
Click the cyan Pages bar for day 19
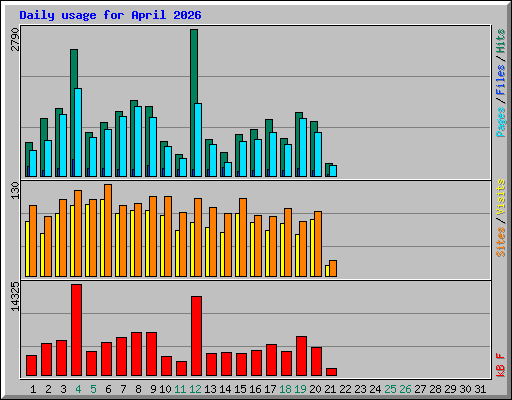(x=303, y=147)
